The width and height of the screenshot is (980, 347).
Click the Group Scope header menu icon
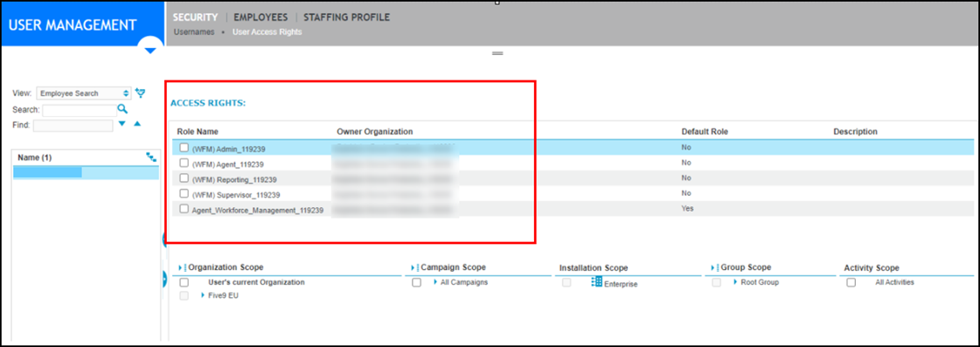715,267
